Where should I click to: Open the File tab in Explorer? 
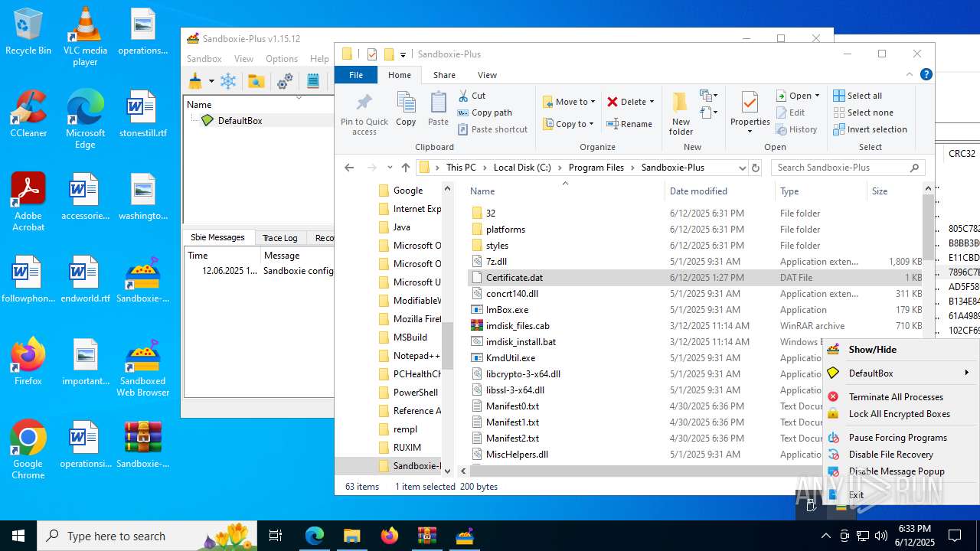click(356, 75)
